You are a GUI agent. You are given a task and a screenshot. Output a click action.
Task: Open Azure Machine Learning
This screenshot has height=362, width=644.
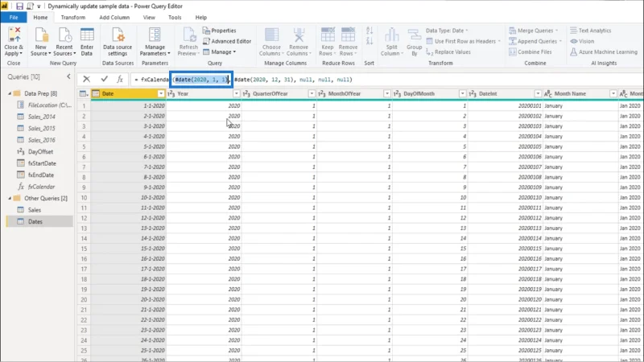[x=603, y=51]
